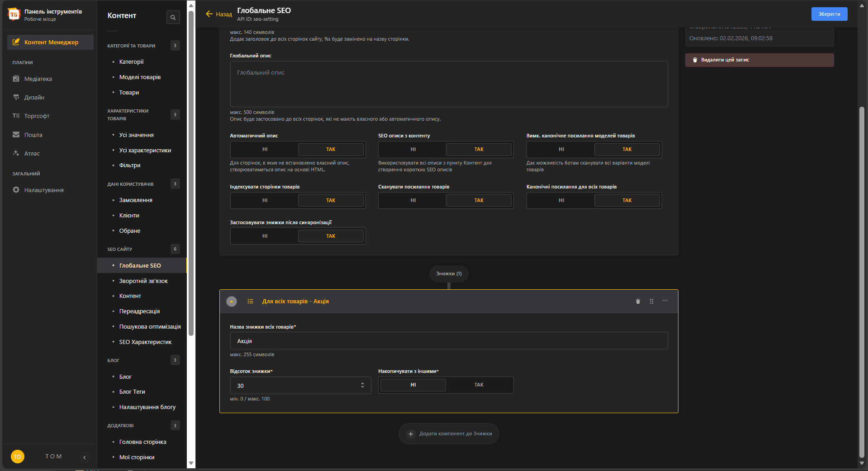Image resolution: width=868 pixels, height=471 pixels.
Task: Enable ТАК for Накопичувати з іншими
Action: (x=479, y=385)
